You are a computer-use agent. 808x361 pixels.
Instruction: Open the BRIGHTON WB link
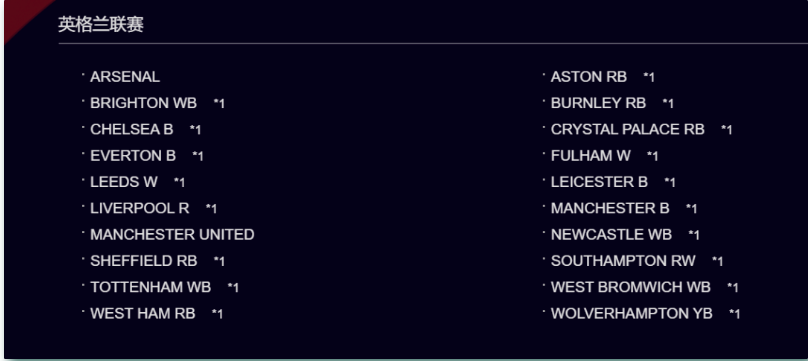click(143, 103)
